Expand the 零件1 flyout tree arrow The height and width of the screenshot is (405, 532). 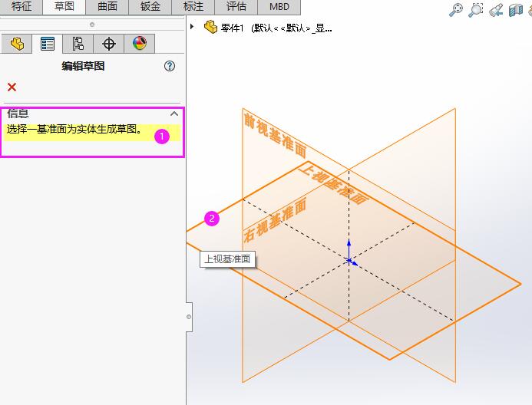(x=192, y=26)
